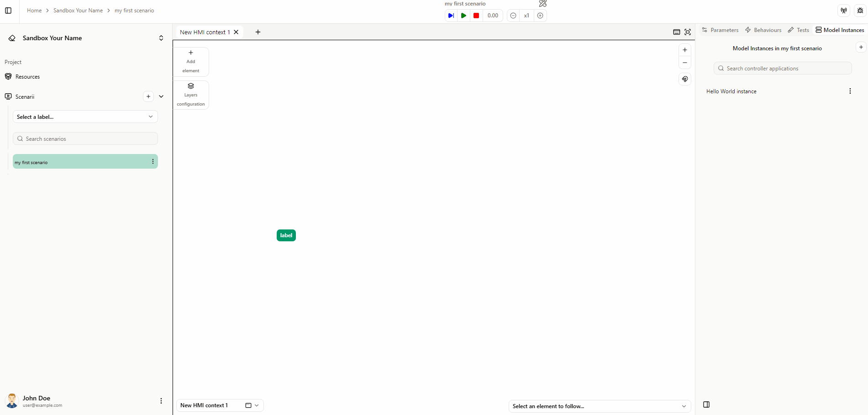Open the Add element tool
Viewport: 868px width, 415px height.
pos(191,61)
